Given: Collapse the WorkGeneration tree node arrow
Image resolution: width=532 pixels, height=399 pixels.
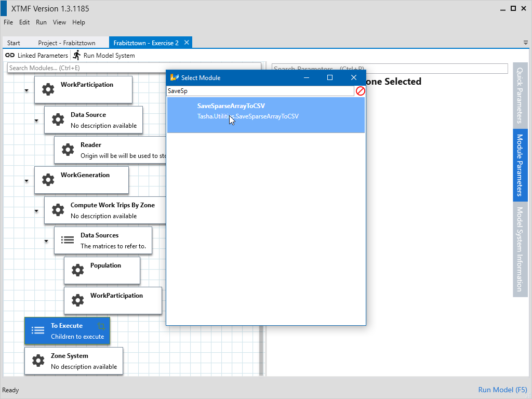Looking at the screenshot, I should tap(26, 181).
